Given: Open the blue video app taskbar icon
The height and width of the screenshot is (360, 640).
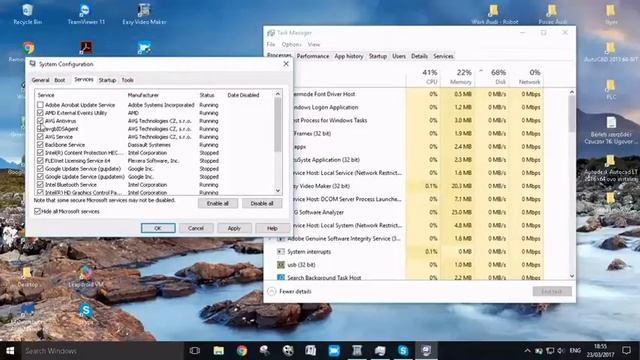Looking at the screenshot, I should point(334,351).
